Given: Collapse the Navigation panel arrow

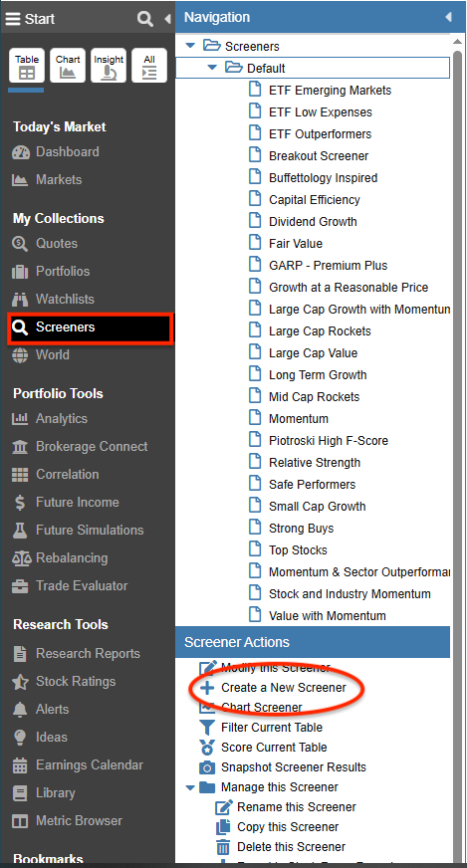Looking at the screenshot, I should 448,17.
